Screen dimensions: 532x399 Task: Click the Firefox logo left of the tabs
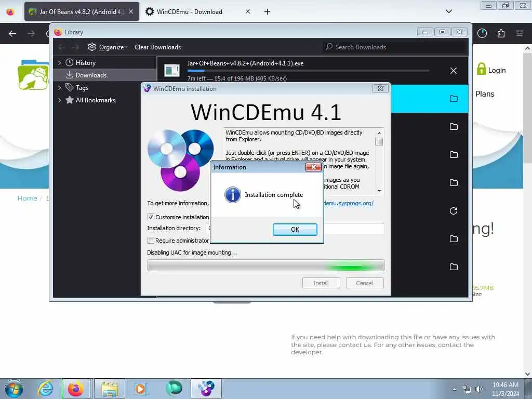pos(10,12)
